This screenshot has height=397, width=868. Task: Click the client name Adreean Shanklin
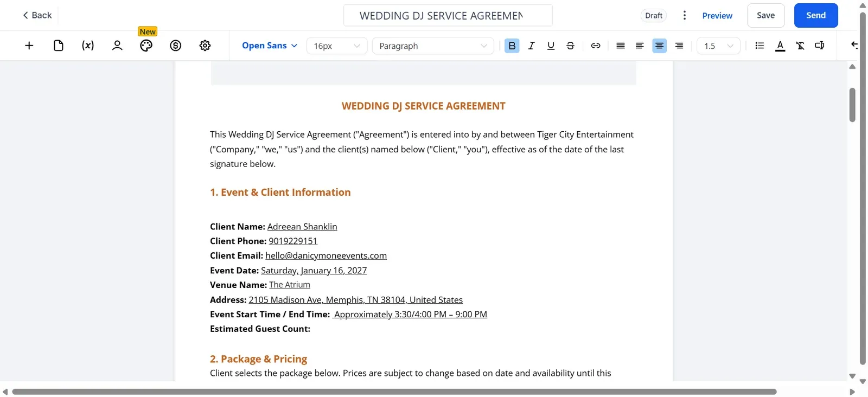click(302, 226)
